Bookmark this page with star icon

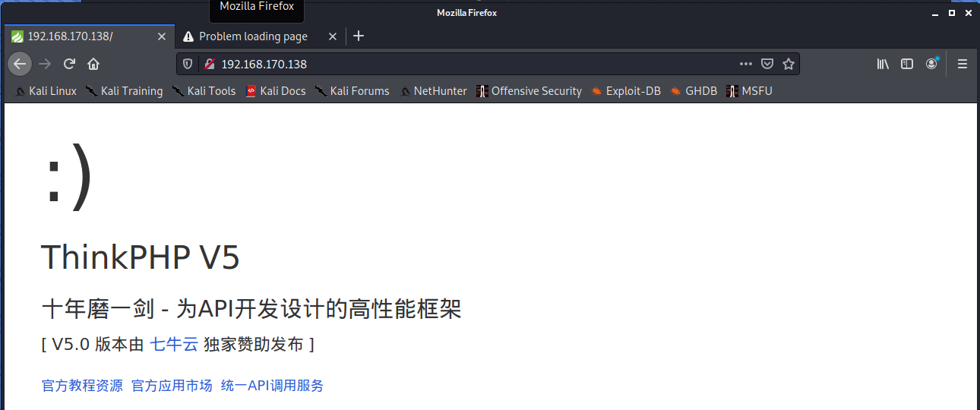click(789, 64)
